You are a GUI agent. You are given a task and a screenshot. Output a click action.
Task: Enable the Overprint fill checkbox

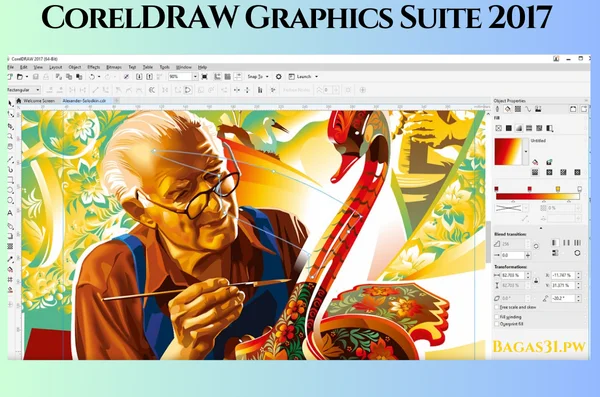point(497,324)
